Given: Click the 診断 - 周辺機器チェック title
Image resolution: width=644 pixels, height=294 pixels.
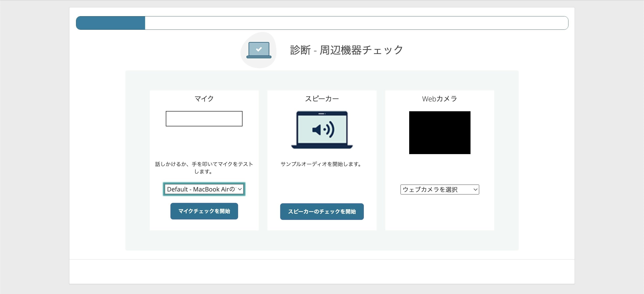Looking at the screenshot, I should [346, 50].
